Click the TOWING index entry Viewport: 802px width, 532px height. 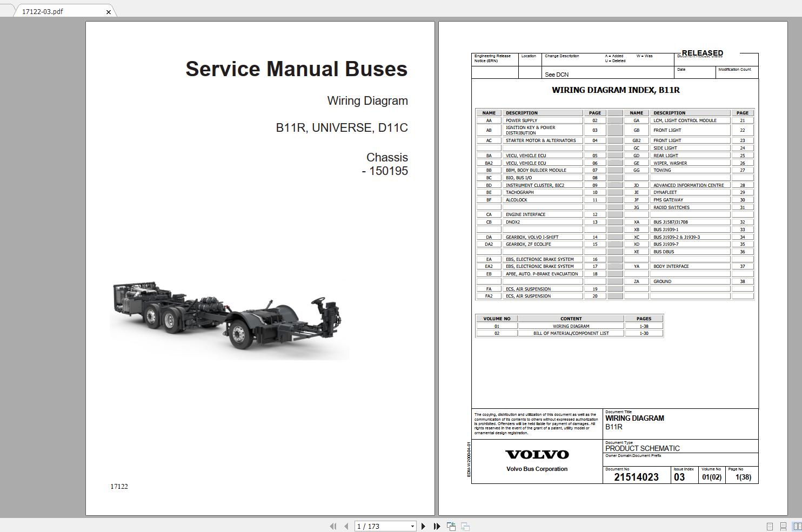click(690, 170)
